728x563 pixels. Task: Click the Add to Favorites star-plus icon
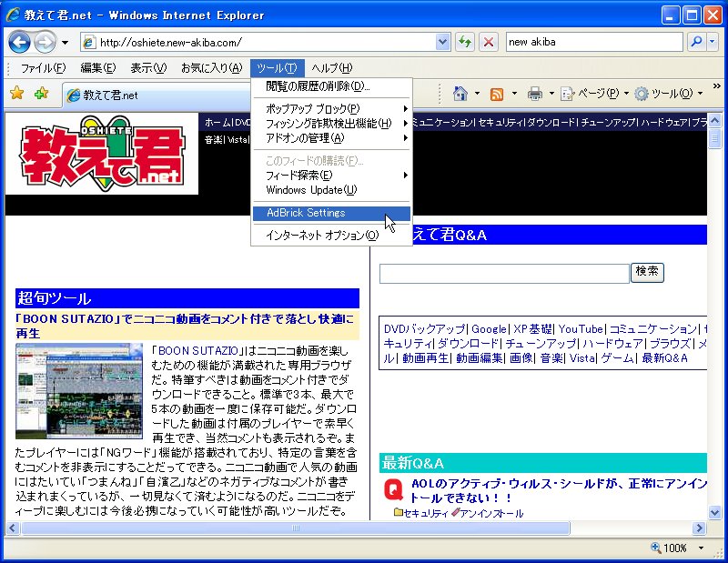click(x=42, y=94)
